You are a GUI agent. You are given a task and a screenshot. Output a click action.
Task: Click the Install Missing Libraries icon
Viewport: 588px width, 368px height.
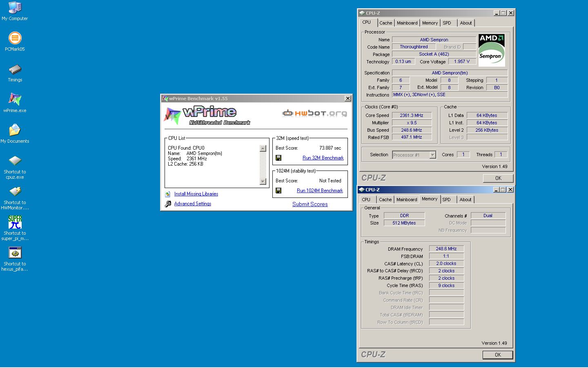[167, 194]
